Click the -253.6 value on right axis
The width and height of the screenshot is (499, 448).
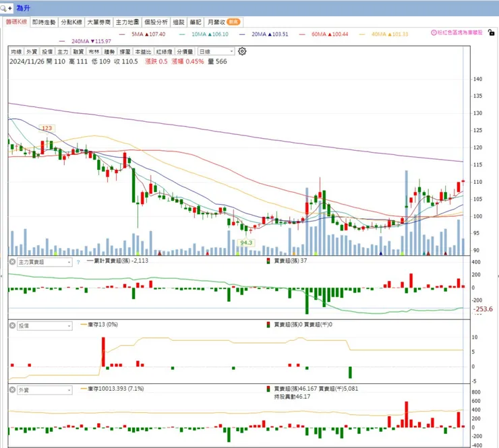click(x=483, y=309)
